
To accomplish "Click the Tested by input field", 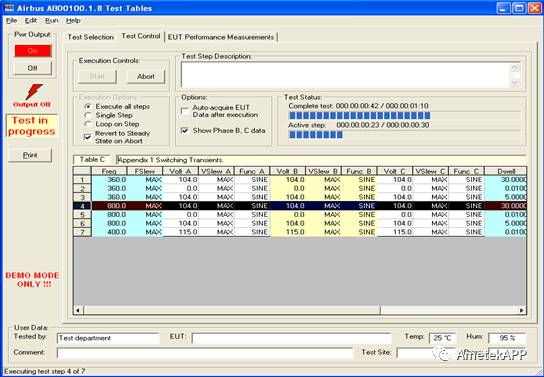I will [x=108, y=338].
